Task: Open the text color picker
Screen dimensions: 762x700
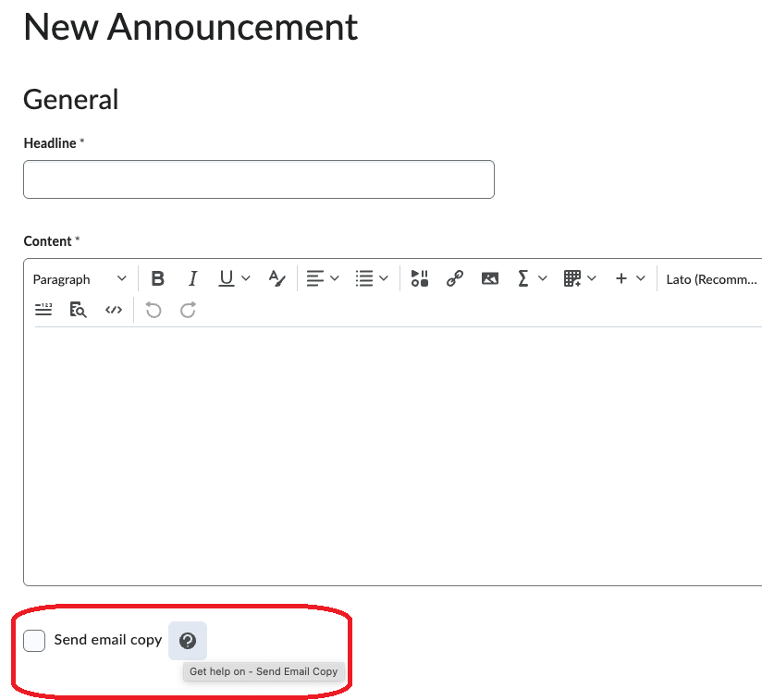Action: pos(277,278)
